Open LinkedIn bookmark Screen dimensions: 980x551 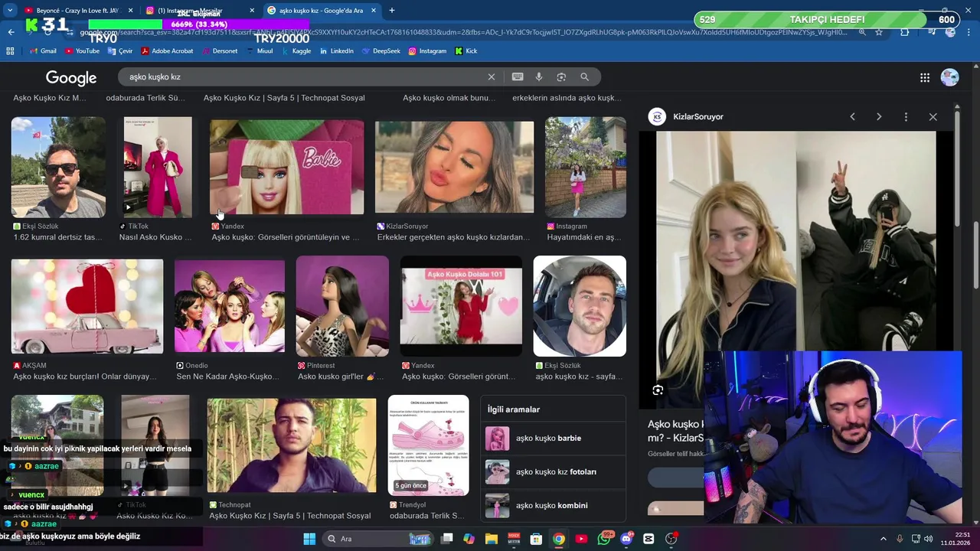click(336, 51)
